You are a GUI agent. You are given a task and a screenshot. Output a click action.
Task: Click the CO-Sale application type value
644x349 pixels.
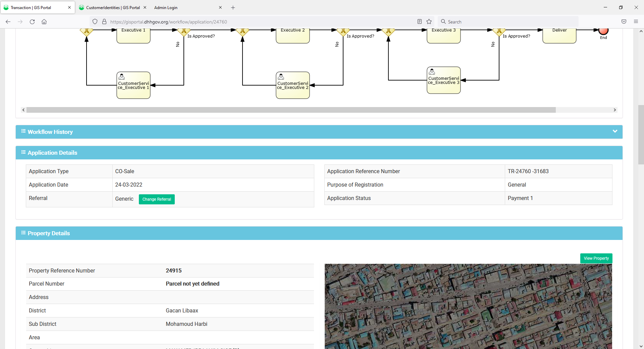click(x=125, y=171)
